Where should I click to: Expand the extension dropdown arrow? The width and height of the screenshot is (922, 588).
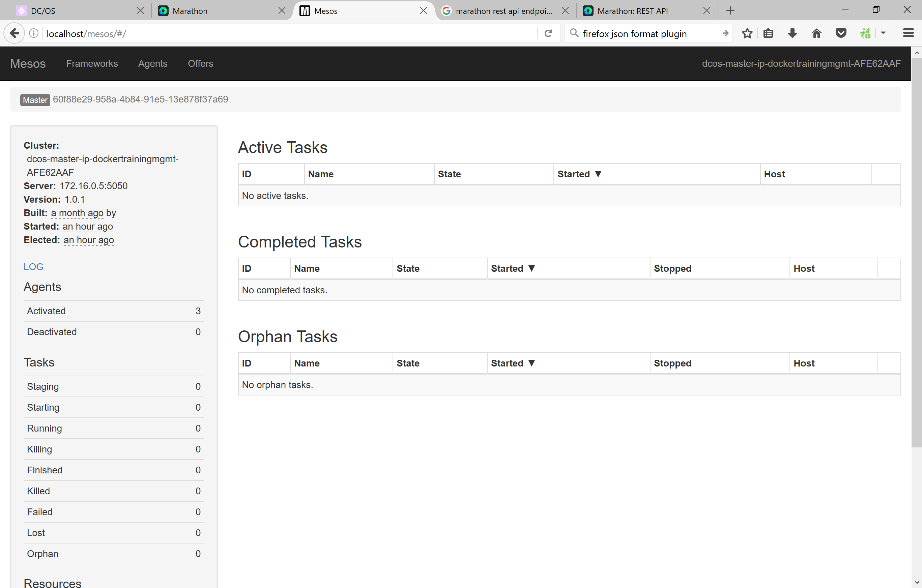point(883,33)
